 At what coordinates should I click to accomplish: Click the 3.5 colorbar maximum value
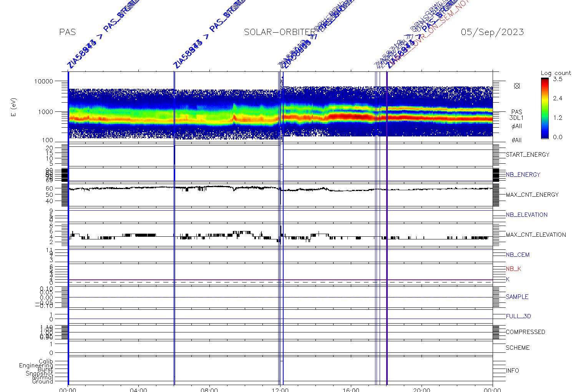558,79
